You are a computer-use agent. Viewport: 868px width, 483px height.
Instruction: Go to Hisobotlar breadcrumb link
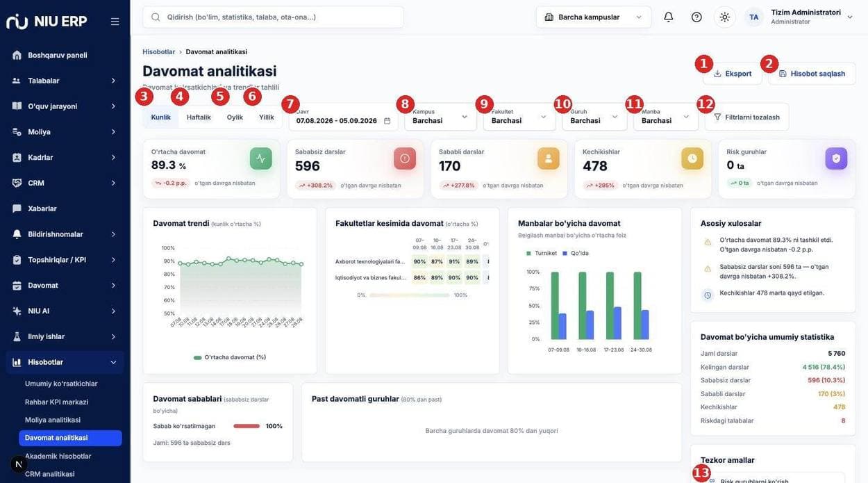pyautogui.click(x=159, y=51)
